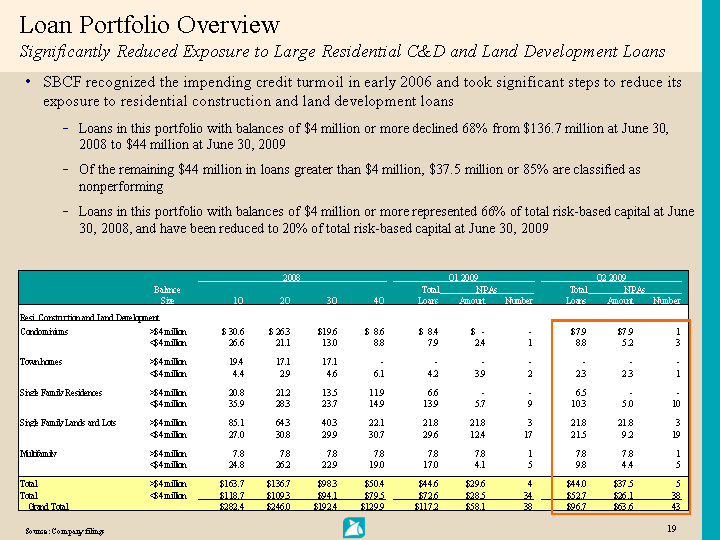Select the 'Q2 2009' column group header
720x540 pixels.
coord(610,277)
